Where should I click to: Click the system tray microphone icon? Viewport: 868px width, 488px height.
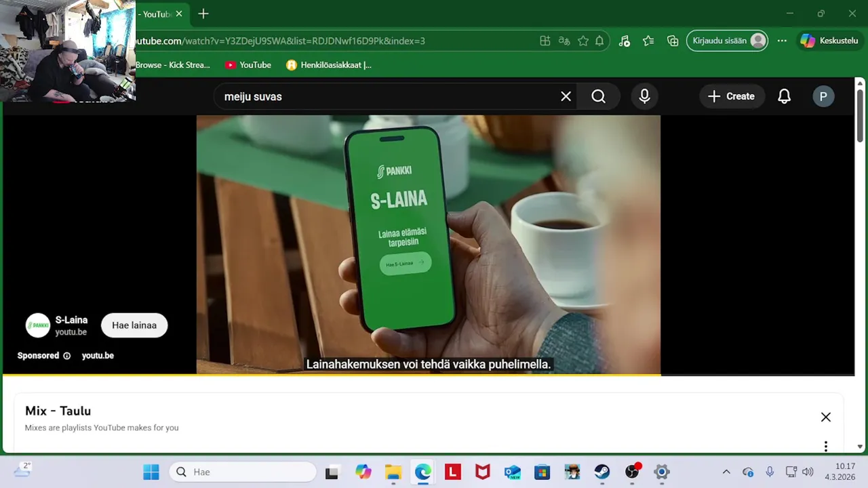[x=770, y=472]
